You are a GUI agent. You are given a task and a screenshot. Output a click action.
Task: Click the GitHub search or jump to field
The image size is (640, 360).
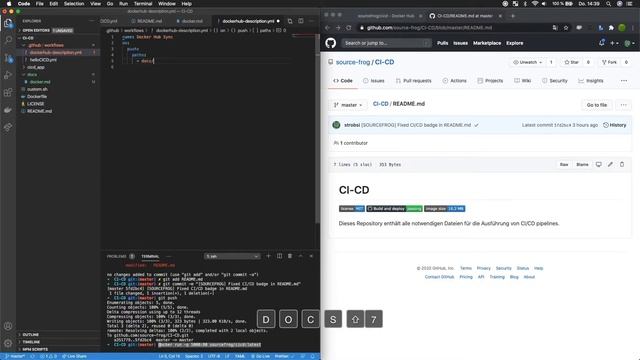click(x=386, y=43)
